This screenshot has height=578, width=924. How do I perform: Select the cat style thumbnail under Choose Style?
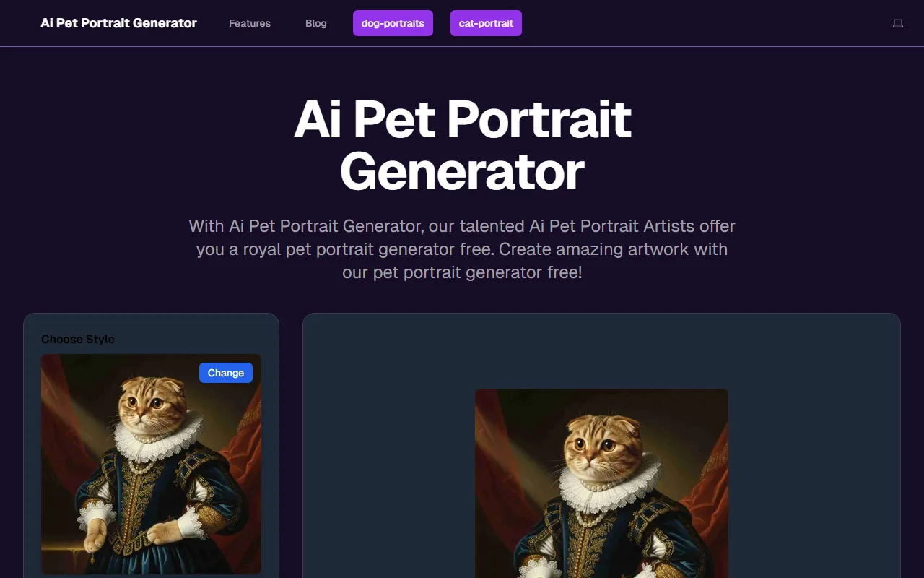pyautogui.click(x=151, y=464)
